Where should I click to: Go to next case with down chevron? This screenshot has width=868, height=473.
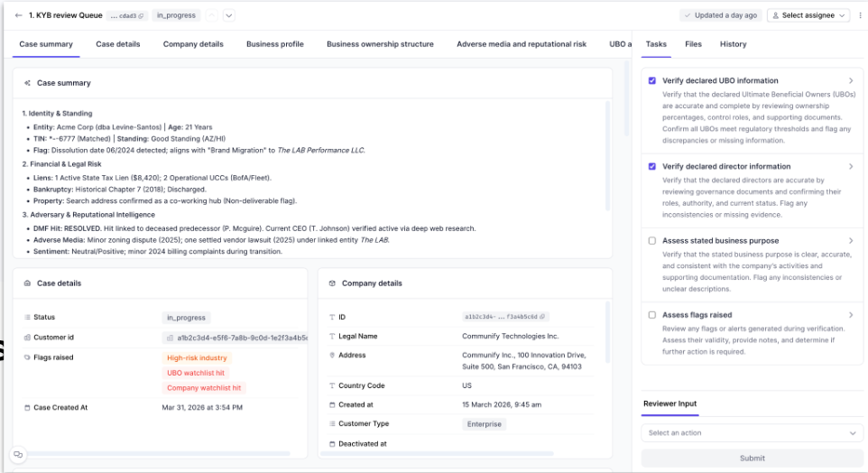coord(228,15)
